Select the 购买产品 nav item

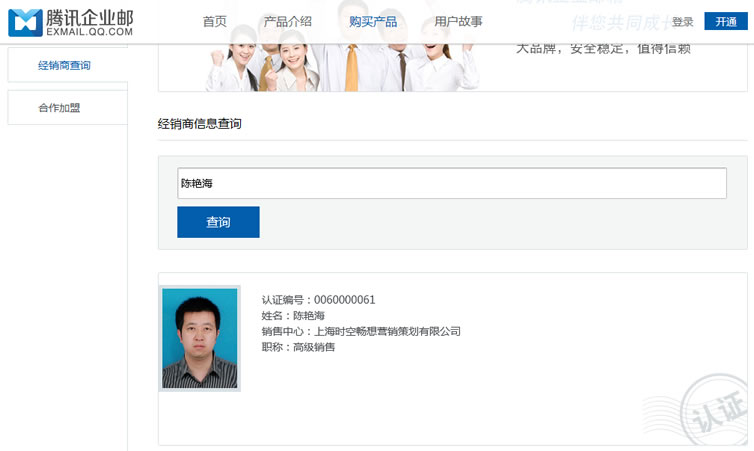coord(373,22)
